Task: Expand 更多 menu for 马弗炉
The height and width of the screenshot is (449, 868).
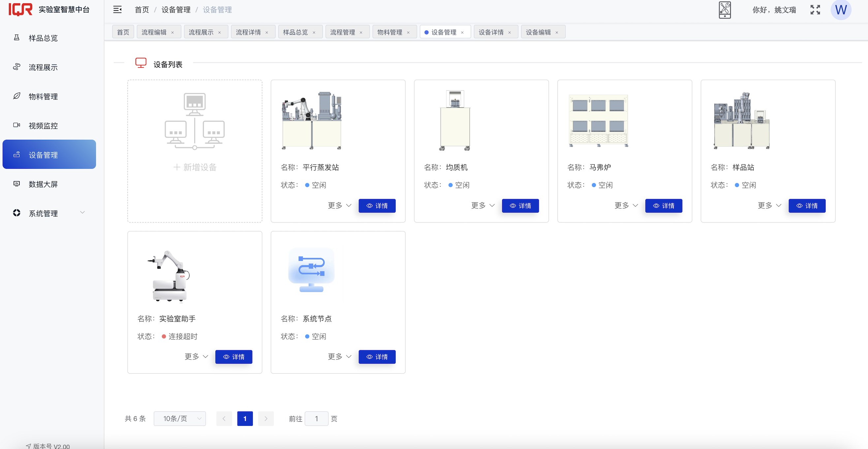Action: (x=626, y=205)
